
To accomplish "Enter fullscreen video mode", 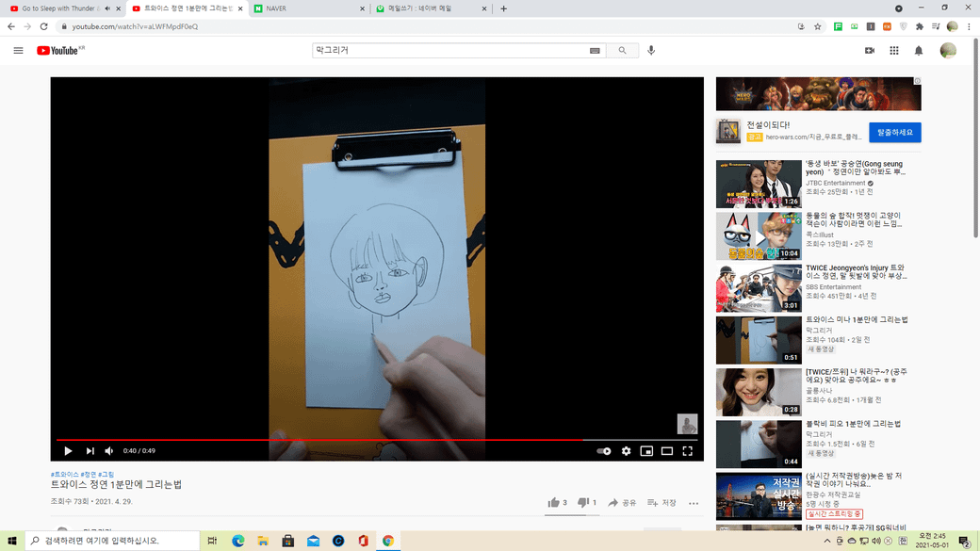I will (688, 451).
